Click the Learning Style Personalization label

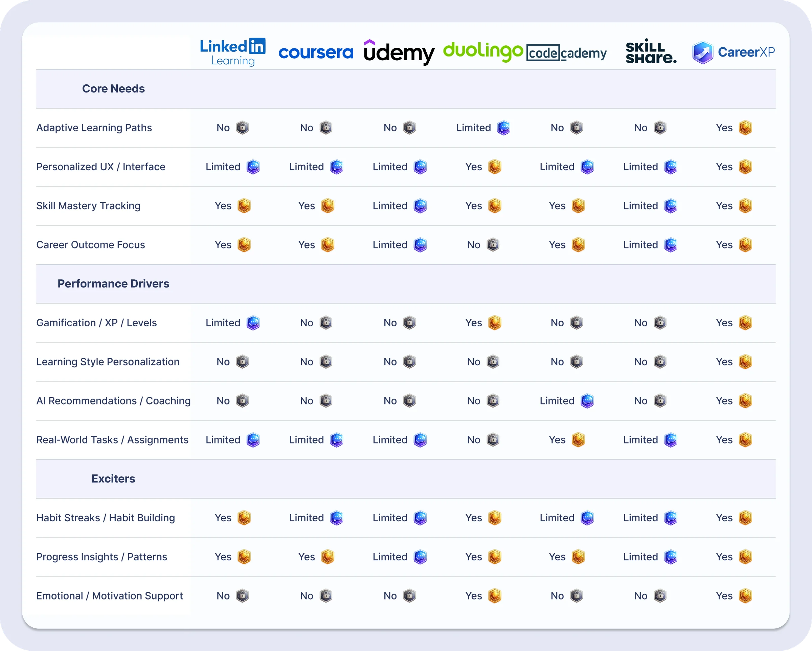(108, 362)
